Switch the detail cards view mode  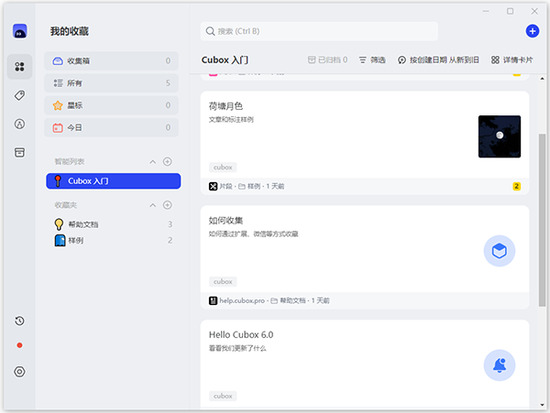coord(512,60)
